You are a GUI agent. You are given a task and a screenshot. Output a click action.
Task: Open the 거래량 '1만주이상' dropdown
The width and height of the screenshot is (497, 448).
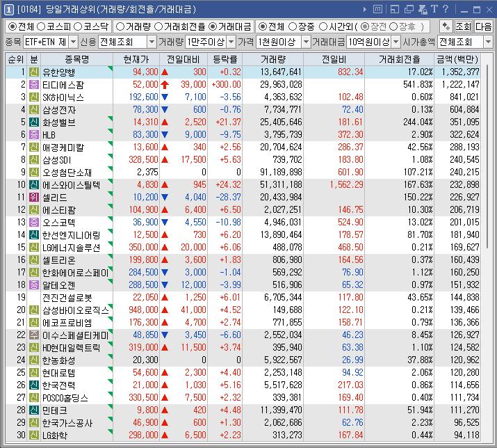point(231,42)
